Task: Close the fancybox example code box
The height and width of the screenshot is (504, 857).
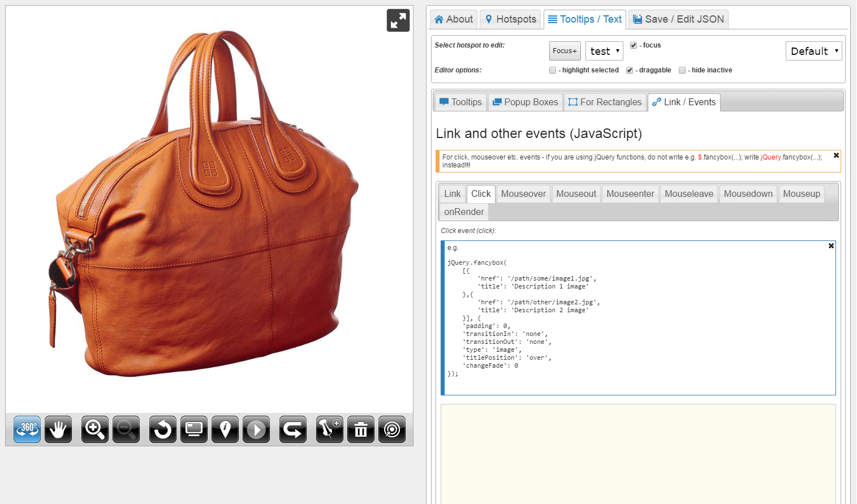Action: (x=831, y=245)
